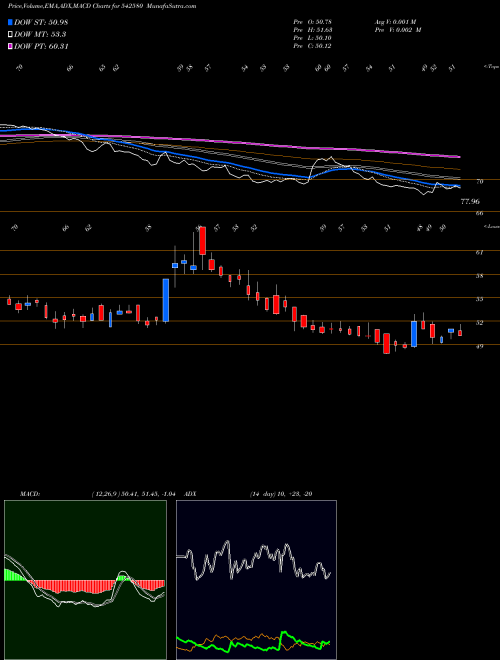Viewport: 500px width, 660px height.
Task: Click the 'Pre C: 50.12' close value
Action: point(312,46)
